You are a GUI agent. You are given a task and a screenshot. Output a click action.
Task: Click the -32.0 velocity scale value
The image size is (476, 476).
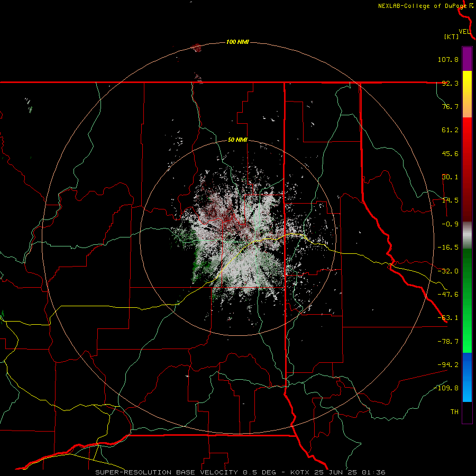coord(448,271)
